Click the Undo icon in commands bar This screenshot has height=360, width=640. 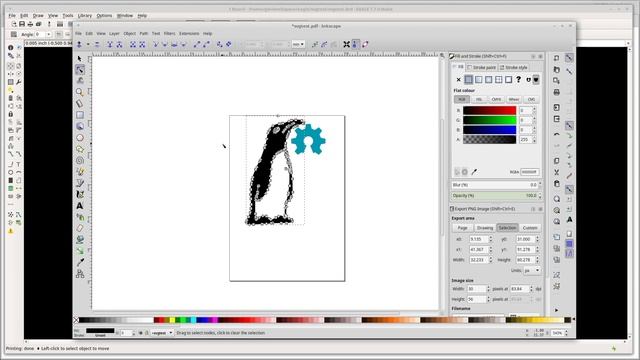(556, 134)
